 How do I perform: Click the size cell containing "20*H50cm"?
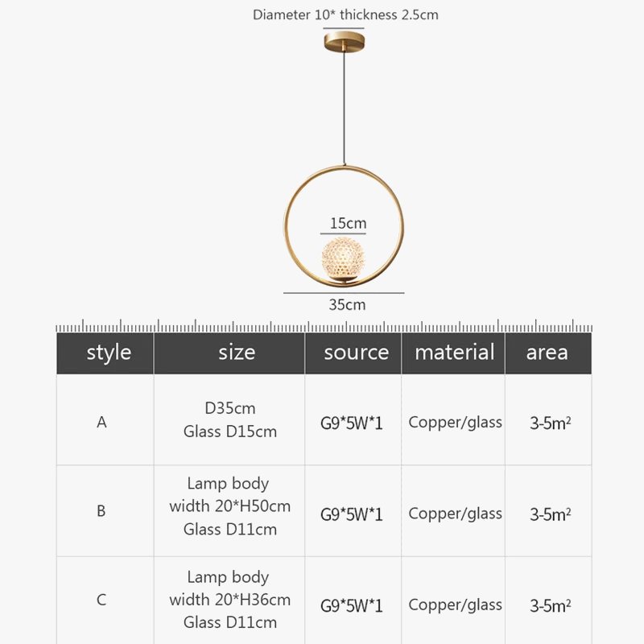point(230,506)
